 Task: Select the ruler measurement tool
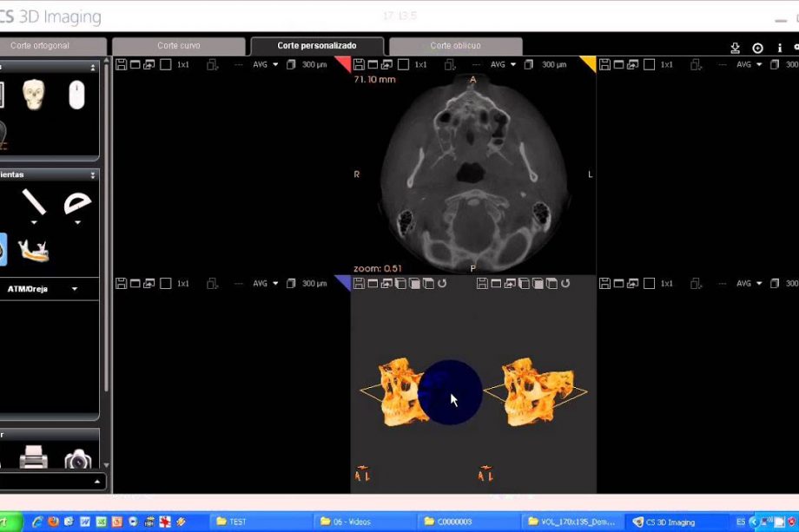click(34, 202)
